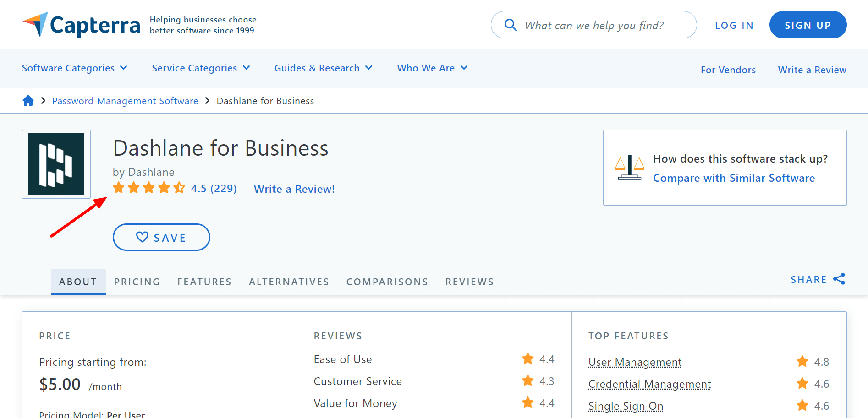868x418 pixels.
Task: Click the star rating icons for Dashlane
Action: pyautogui.click(x=149, y=188)
